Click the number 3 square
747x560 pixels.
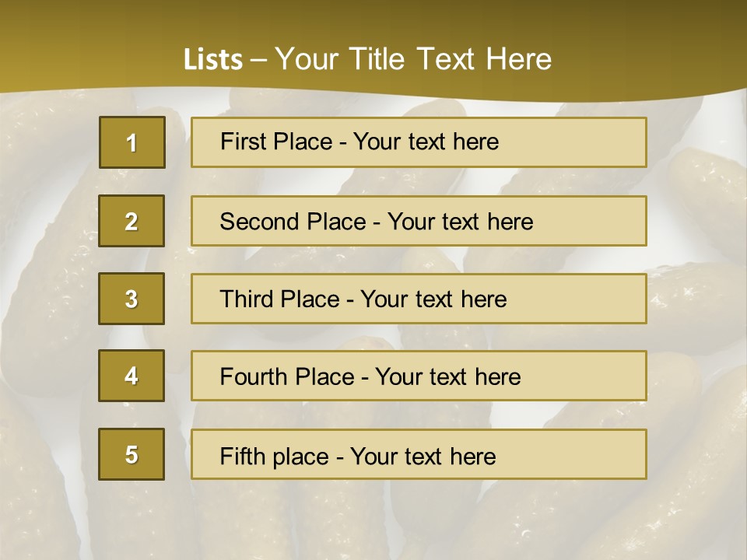[132, 299]
